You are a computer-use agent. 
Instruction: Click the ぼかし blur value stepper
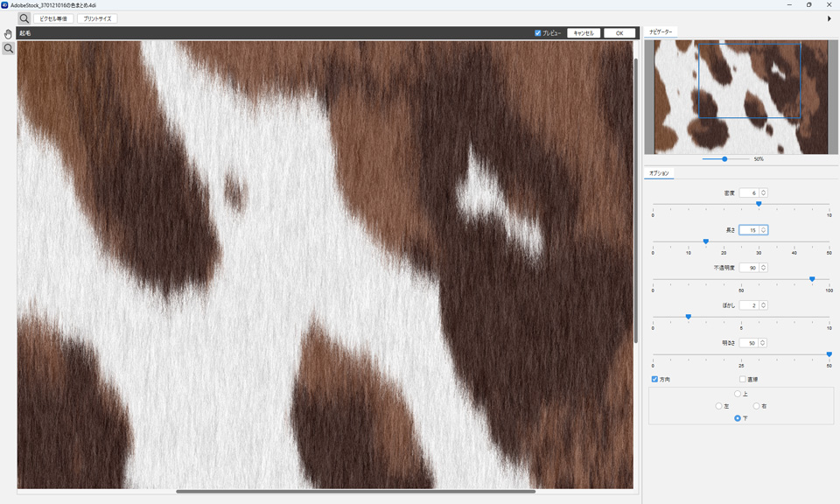click(763, 305)
